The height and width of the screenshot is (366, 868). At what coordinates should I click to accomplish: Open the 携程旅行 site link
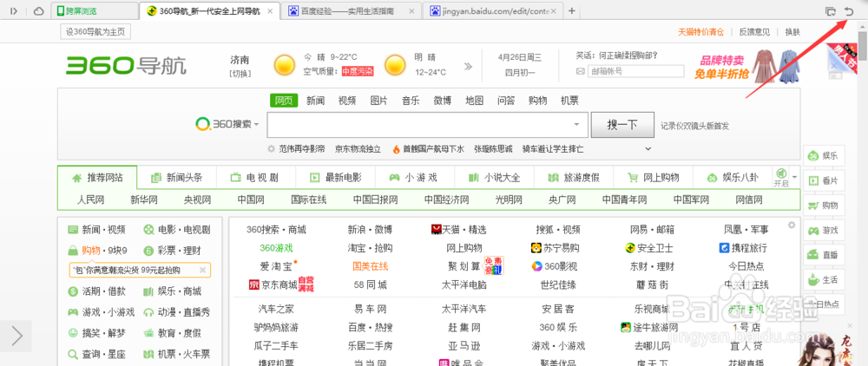[743, 248]
